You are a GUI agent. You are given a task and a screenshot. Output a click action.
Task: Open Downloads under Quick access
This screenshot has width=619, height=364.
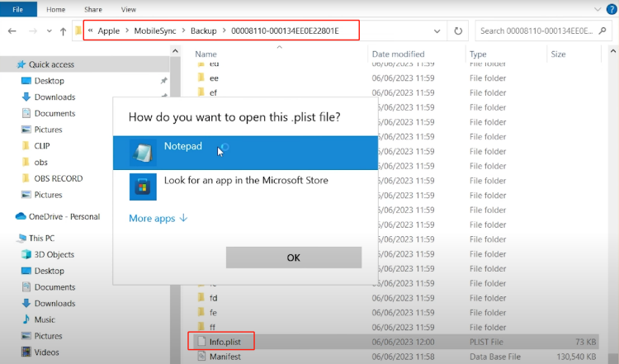point(54,97)
